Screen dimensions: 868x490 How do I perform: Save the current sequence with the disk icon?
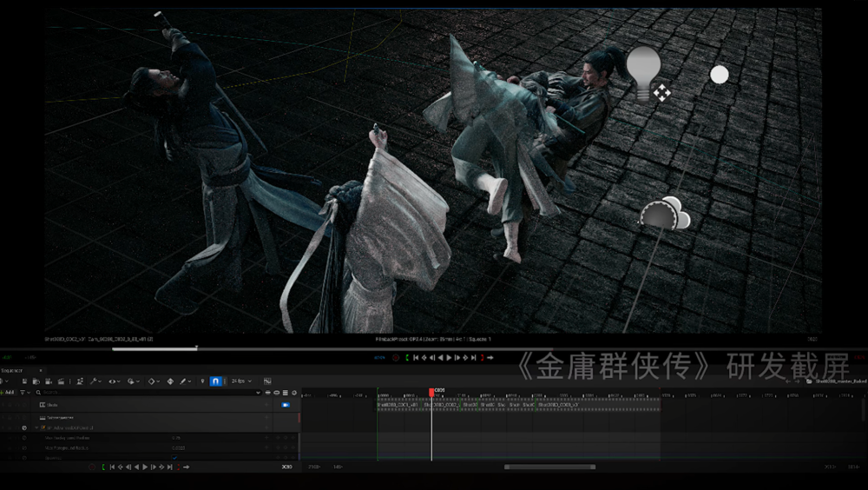pyautogui.click(x=25, y=381)
